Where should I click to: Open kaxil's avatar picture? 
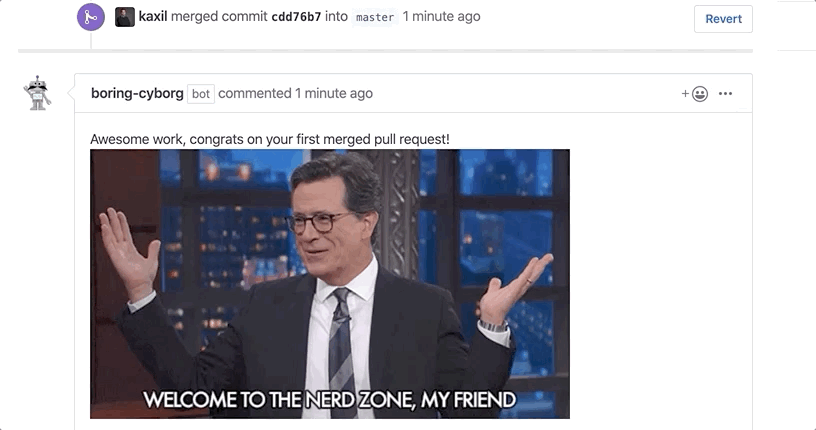[124, 17]
